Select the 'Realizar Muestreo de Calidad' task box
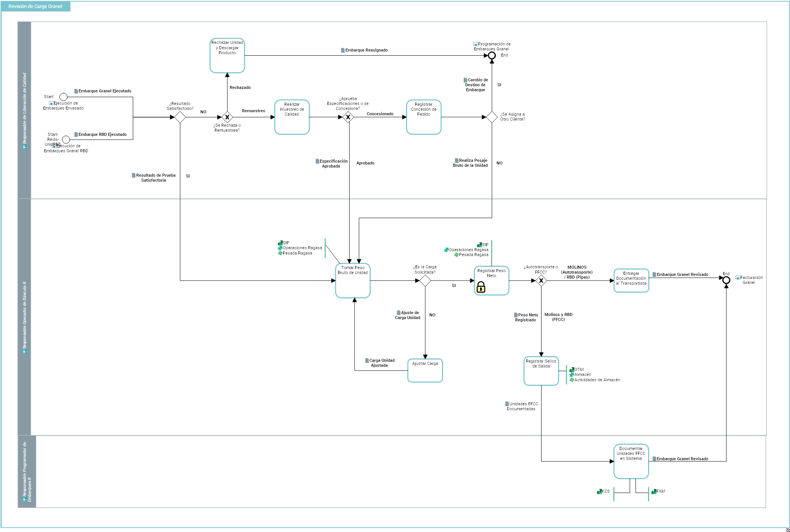 tap(292, 117)
